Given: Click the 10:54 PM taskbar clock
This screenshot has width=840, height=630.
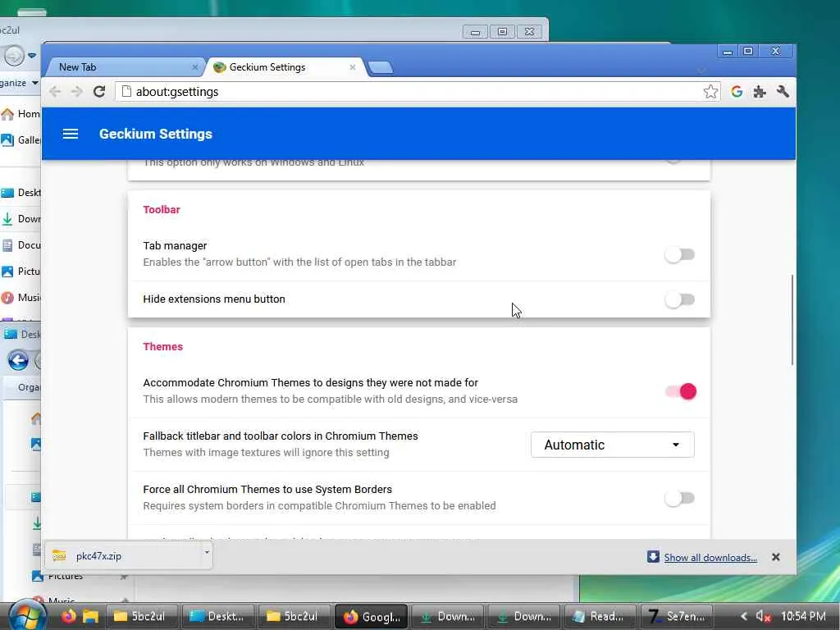Looking at the screenshot, I should 803,616.
